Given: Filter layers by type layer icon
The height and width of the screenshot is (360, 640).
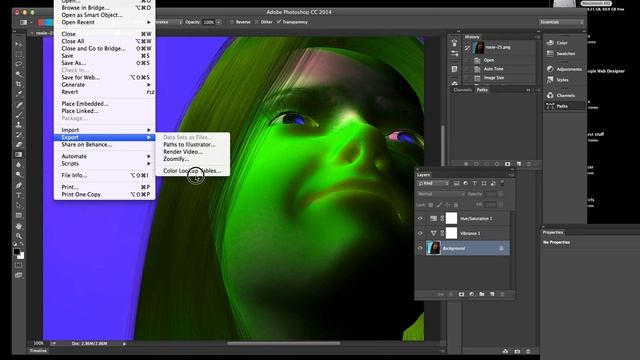Looking at the screenshot, I should click(x=474, y=184).
